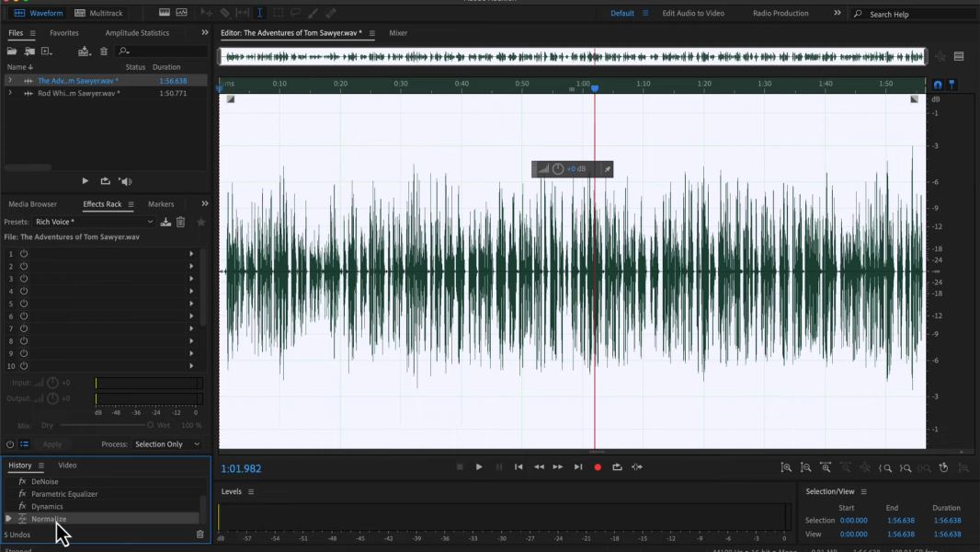This screenshot has width=980, height=552.
Task: Click the Play button
Action: coord(479,467)
